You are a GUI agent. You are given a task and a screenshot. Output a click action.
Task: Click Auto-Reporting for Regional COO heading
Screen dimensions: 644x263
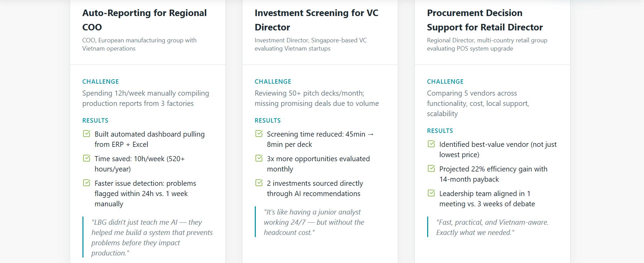coord(144,20)
